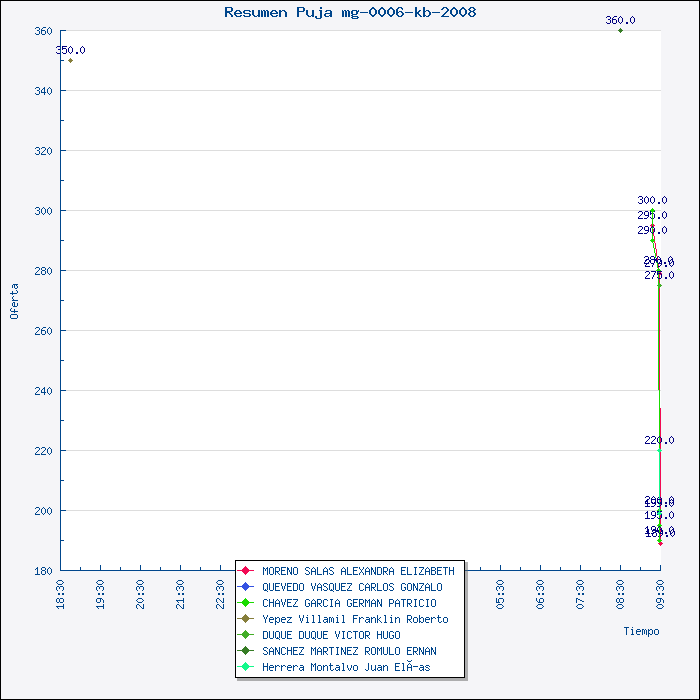Click the DUQUE DUQUE VICTOR HUGO legend text
This screenshot has height=700, width=700.
point(331,635)
